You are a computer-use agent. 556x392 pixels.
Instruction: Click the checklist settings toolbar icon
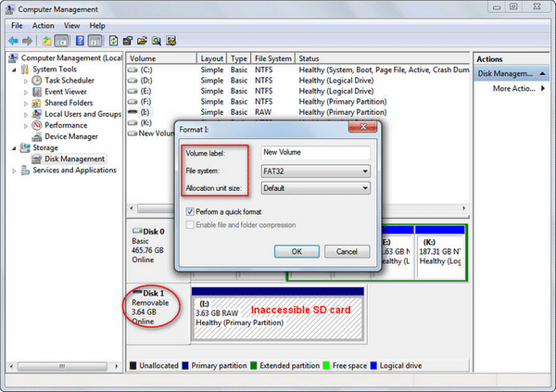pyautogui.click(x=171, y=41)
